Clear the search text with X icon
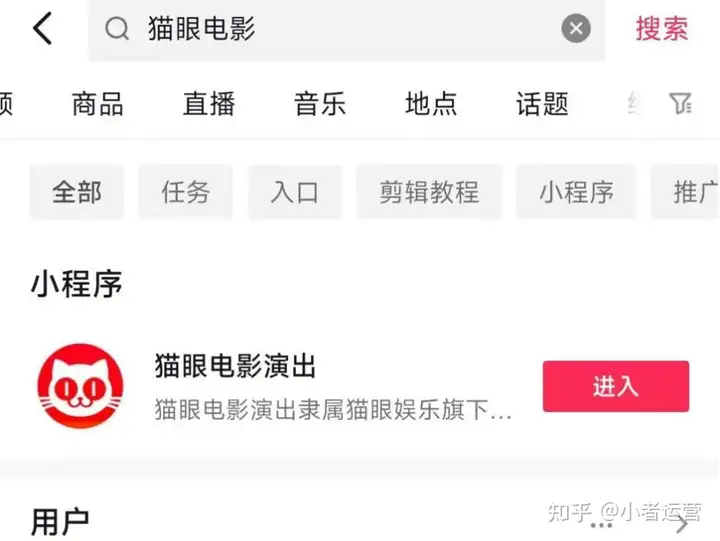This screenshot has width=720, height=541. click(576, 28)
